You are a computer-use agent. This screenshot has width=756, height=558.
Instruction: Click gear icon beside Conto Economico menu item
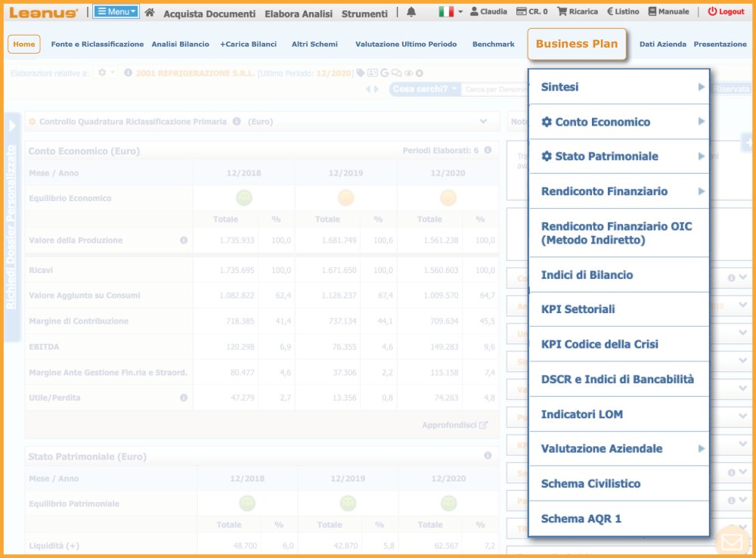pyautogui.click(x=547, y=122)
